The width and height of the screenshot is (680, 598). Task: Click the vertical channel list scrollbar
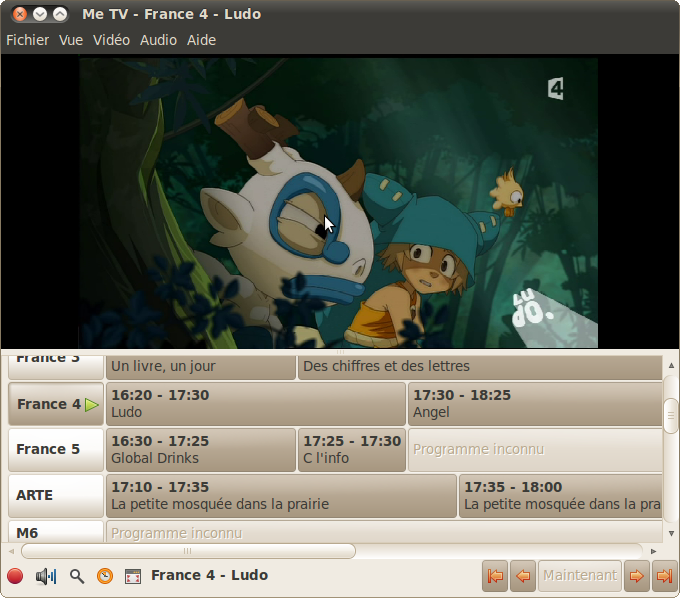point(671,415)
